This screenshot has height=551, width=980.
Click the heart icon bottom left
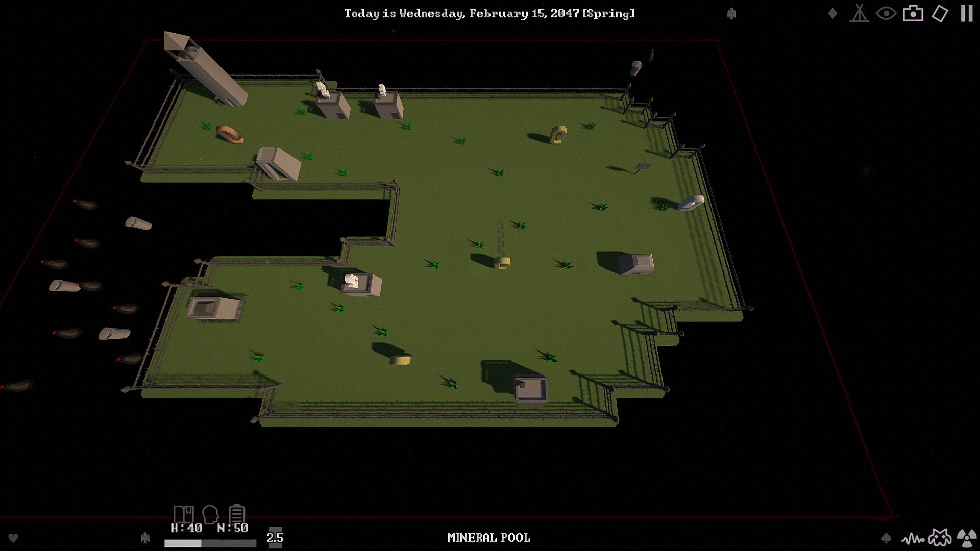click(x=14, y=538)
